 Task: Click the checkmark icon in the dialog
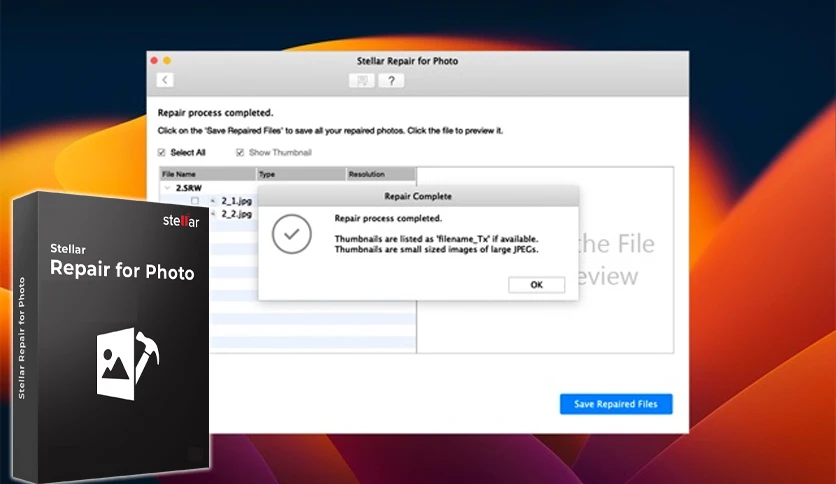pyautogui.click(x=292, y=234)
